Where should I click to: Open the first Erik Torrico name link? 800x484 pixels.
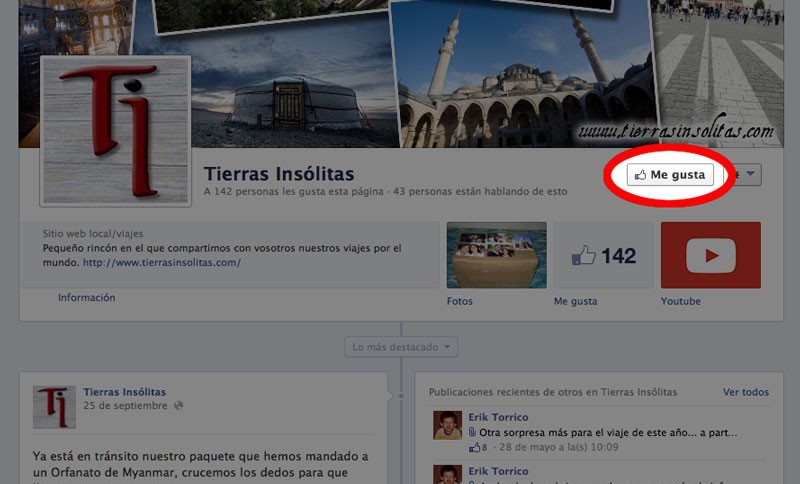pyautogui.click(x=498, y=417)
